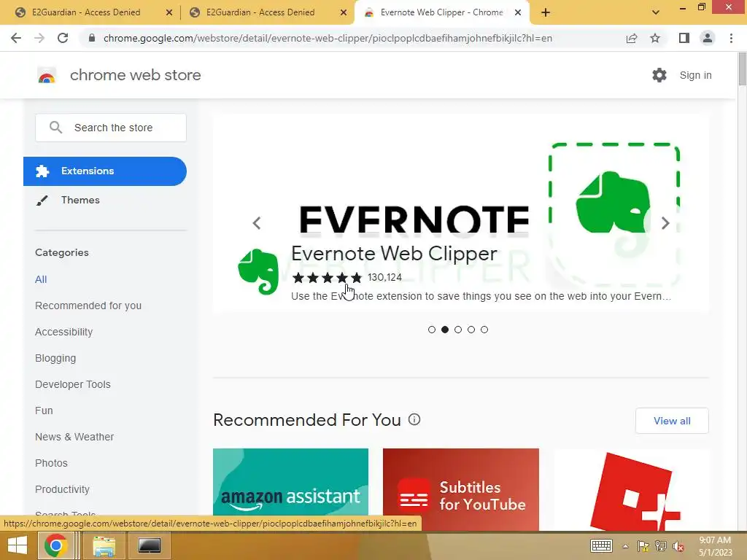747x560 pixels.
Task: Open the Windows Start button
Action: [18, 545]
